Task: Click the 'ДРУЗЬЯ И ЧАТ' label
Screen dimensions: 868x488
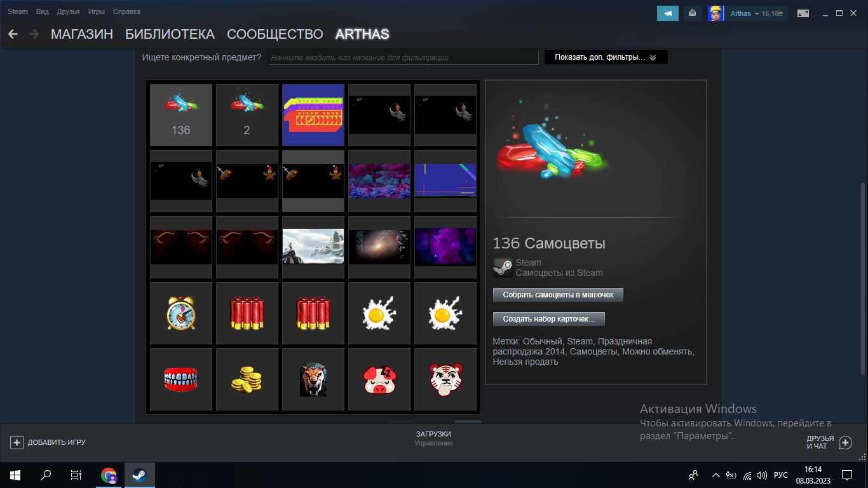Action: click(820, 442)
